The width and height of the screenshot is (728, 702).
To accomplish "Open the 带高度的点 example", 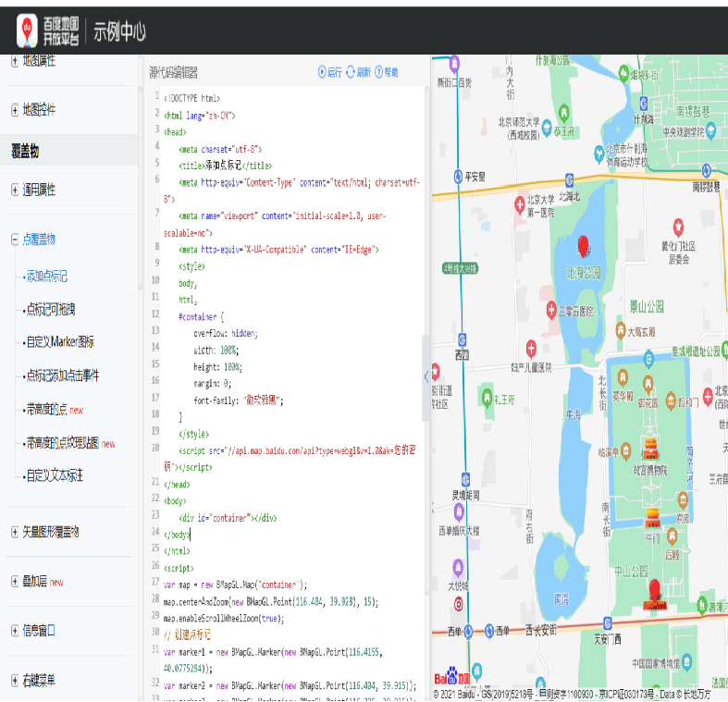I will [46, 409].
